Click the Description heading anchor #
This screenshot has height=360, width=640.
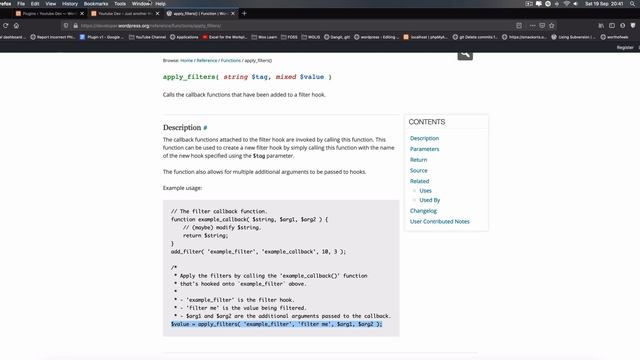[x=205, y=128]
